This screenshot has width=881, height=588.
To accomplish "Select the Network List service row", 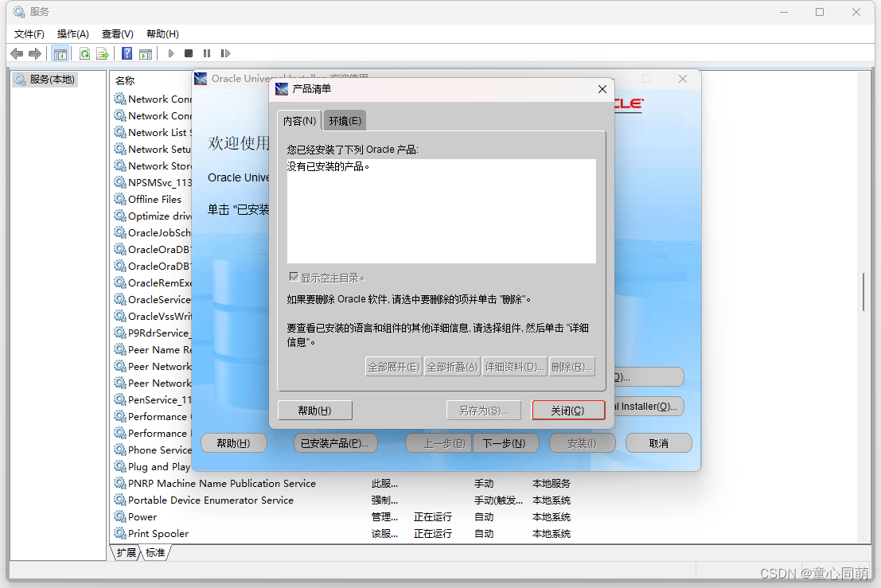I will click(x=160, y=133).
